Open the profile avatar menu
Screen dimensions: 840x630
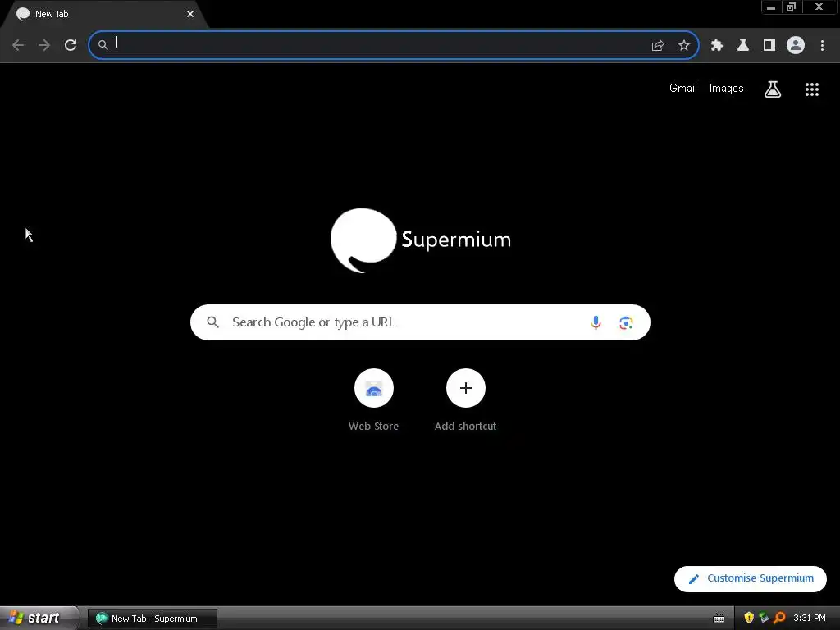(796, 45)
